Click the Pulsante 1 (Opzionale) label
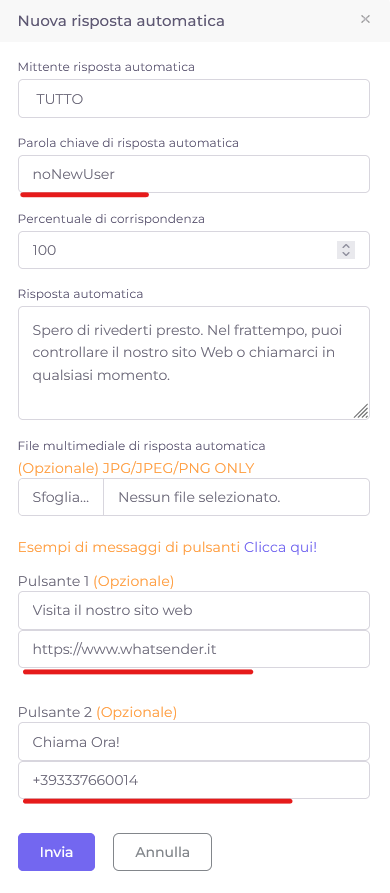Viewport: 390px width, 893px height. [96, 581]
